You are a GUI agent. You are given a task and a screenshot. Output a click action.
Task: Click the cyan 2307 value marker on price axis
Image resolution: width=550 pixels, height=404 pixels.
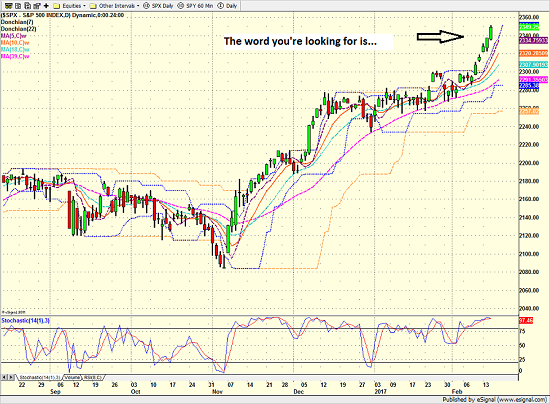[533, 65]
